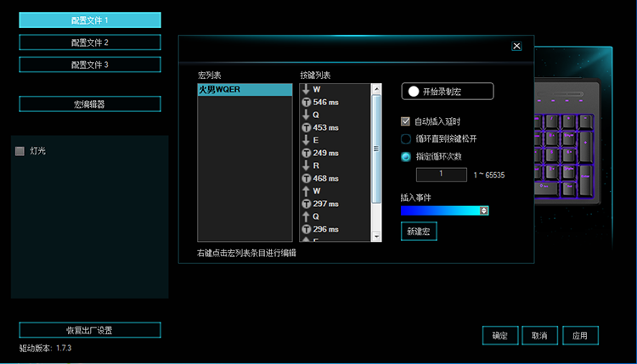The height and width of the screenshot is (364, 637).
Task: Click the key-down arrow icon for W
Action: (306, 89)
